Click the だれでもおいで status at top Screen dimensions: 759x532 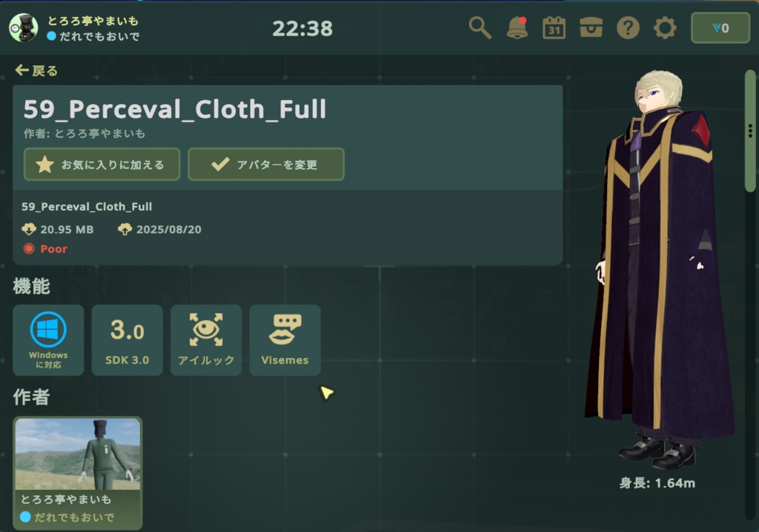click(x=94, y=36)
